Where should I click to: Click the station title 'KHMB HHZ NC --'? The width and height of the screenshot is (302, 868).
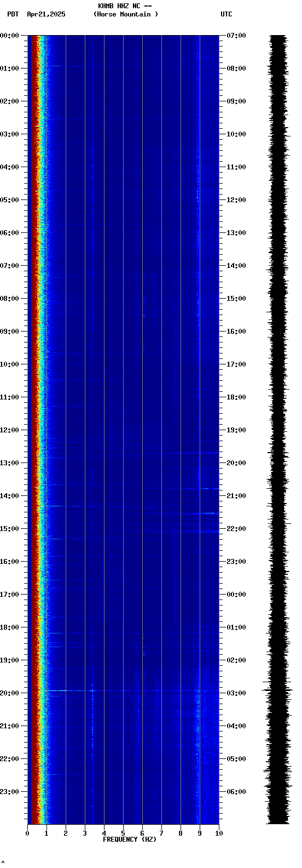click(x=125, y=6)
